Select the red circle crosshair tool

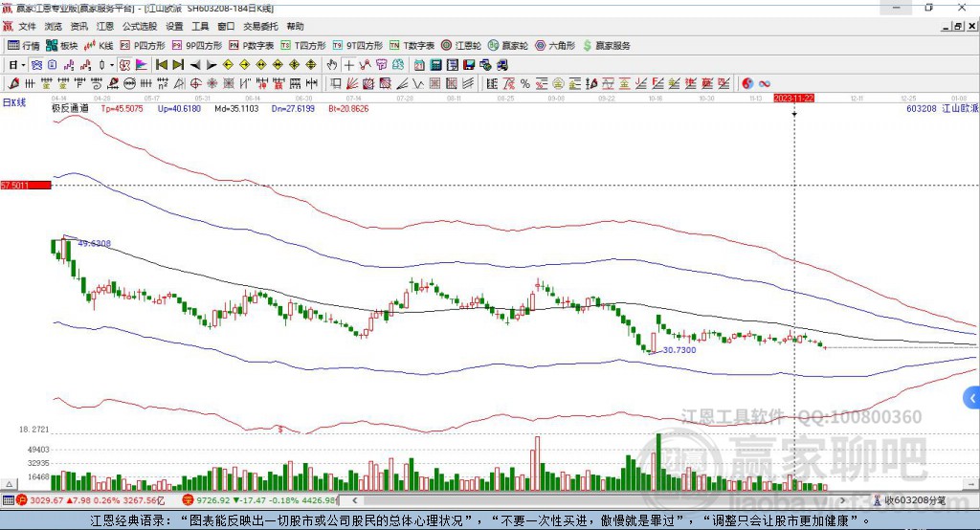[x=196, y=83]
